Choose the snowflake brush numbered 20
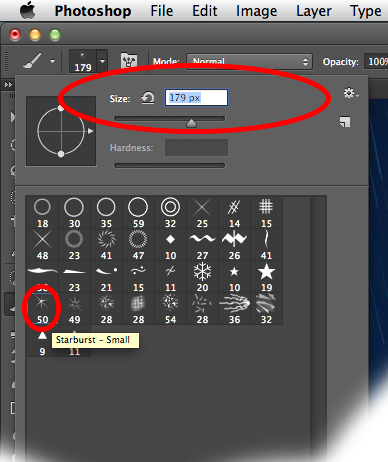Screen dimensions: 388x462 (202, 277)
